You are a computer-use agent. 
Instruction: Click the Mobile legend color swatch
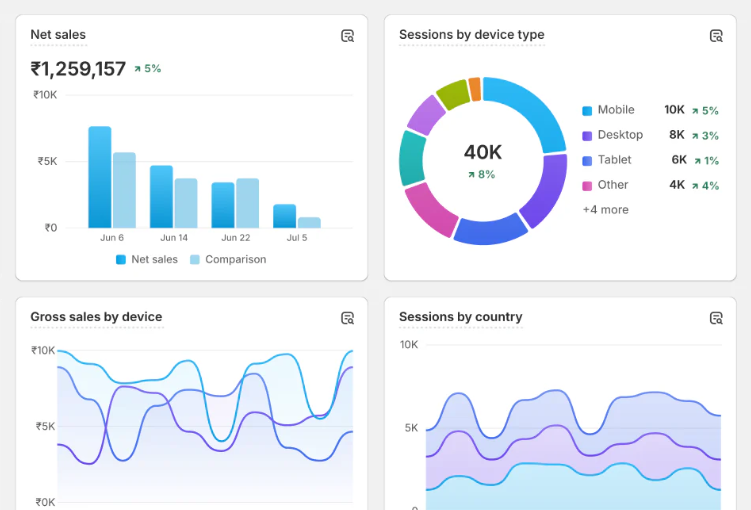coord(587,111)
